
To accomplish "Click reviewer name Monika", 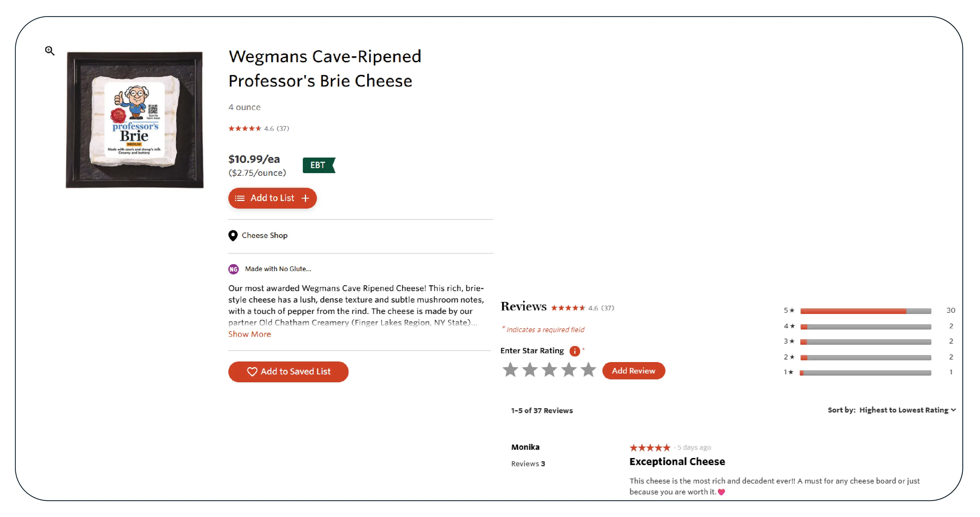I will tap(525, 447).
